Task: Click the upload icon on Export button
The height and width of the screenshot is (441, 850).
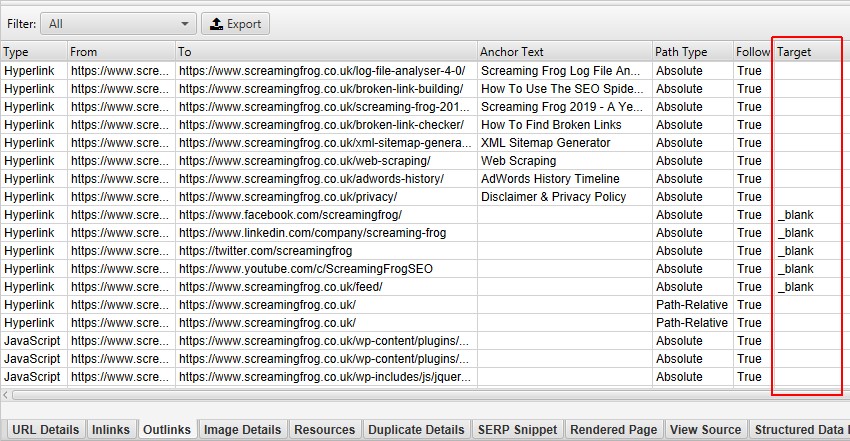Action: 217,24
